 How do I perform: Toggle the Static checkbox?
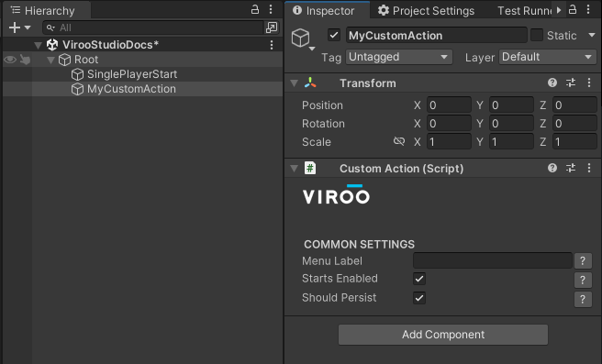tap(537, 35)
